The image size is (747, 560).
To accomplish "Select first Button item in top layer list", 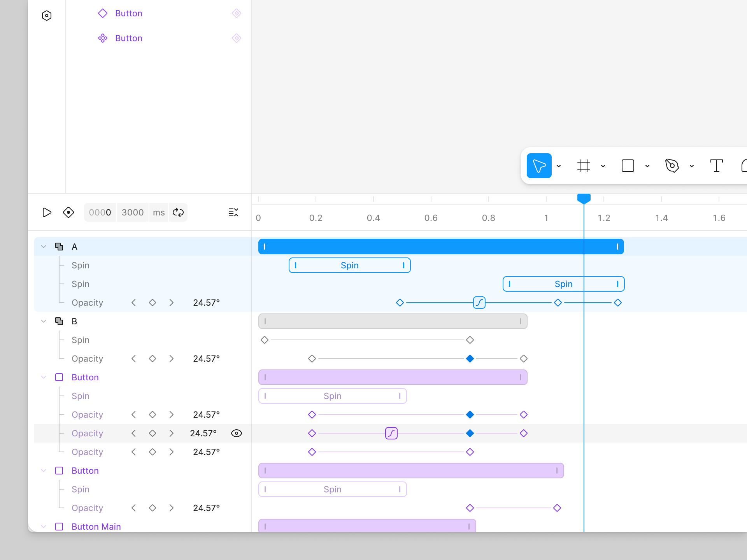I will (x=129, y=13).
